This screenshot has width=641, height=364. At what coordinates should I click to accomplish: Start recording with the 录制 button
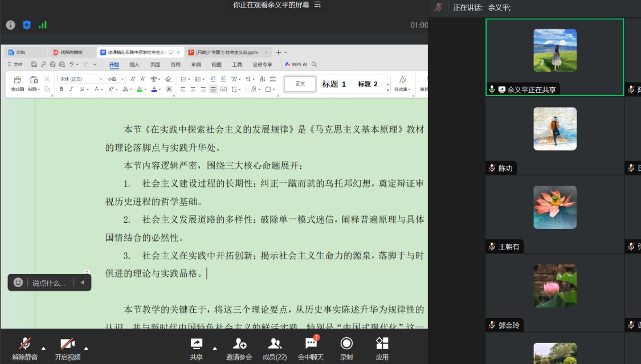346,347
